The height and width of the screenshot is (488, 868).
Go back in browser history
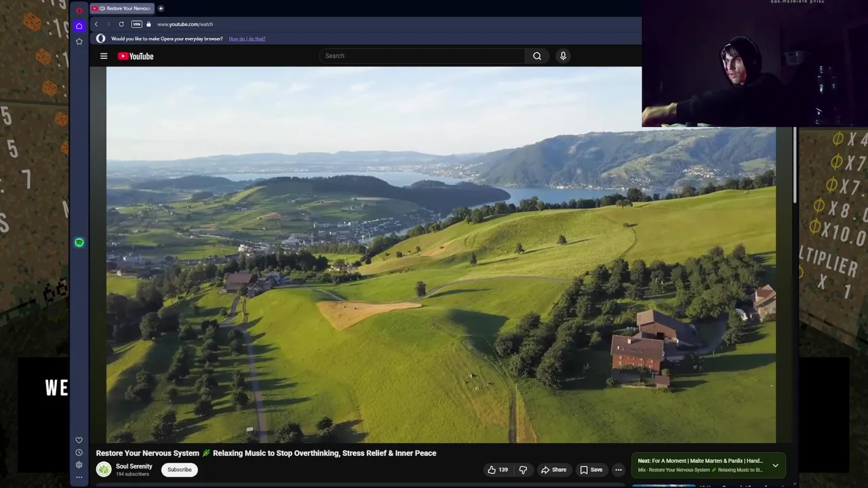point(96,24)
